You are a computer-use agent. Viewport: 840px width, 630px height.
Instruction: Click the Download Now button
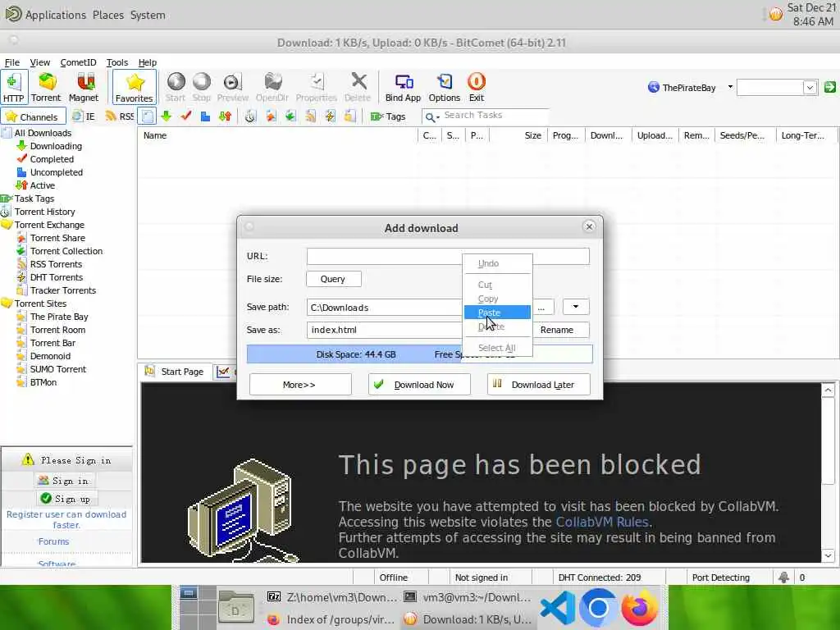[419, 385]
